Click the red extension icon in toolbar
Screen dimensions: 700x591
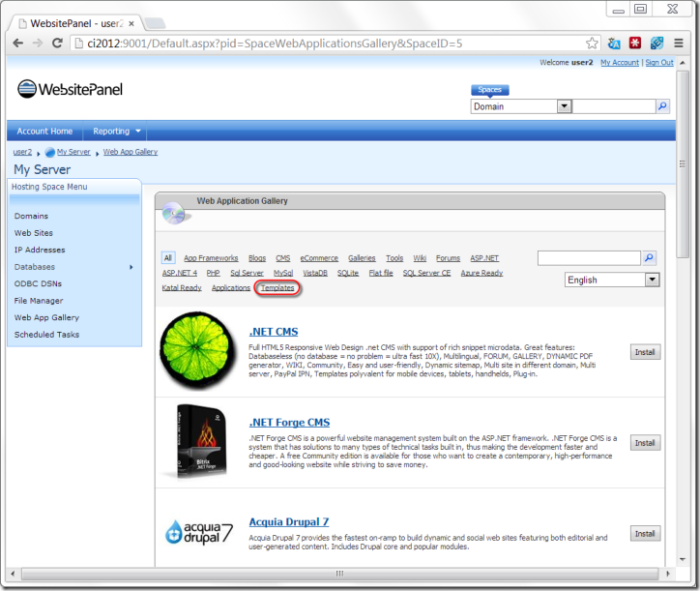point(635,44)
